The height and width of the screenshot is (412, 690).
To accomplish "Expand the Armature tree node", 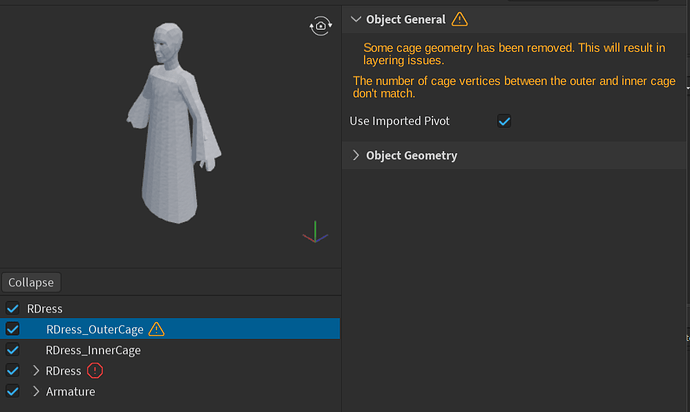I will coord(36,391).
